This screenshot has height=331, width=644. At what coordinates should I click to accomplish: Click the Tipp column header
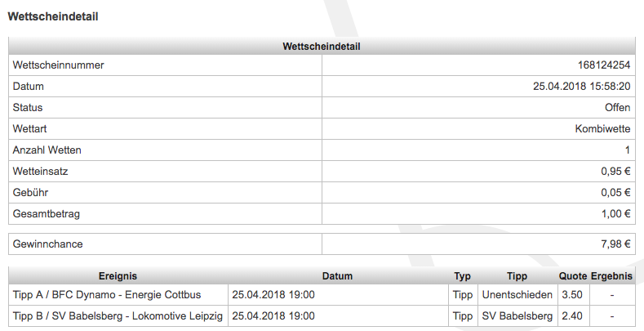click(517, 276)
